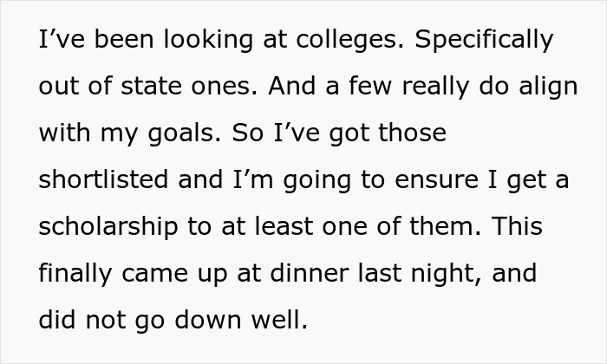This screenshot has width=607, height=364.
Task: Click the word 'Specifically'
Action: tap(484, 40)
